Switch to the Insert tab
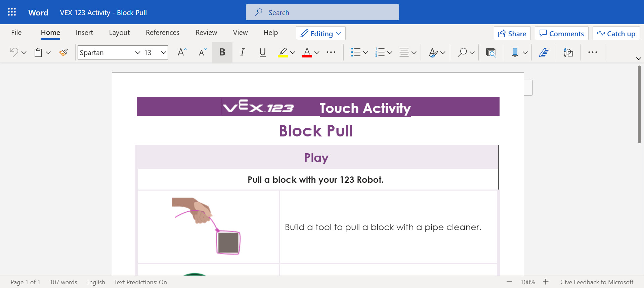The image size is (644, 288). pyautogui.click(x=84, y=33)
